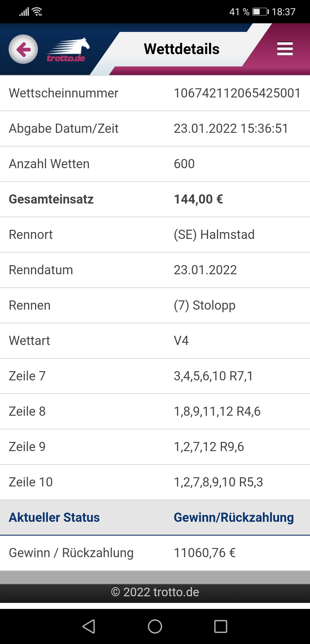Viewport: 310px width, 644px height.
Task: Tap the Gesamteinsatz 144,00 € row
Action: point(155,199)
